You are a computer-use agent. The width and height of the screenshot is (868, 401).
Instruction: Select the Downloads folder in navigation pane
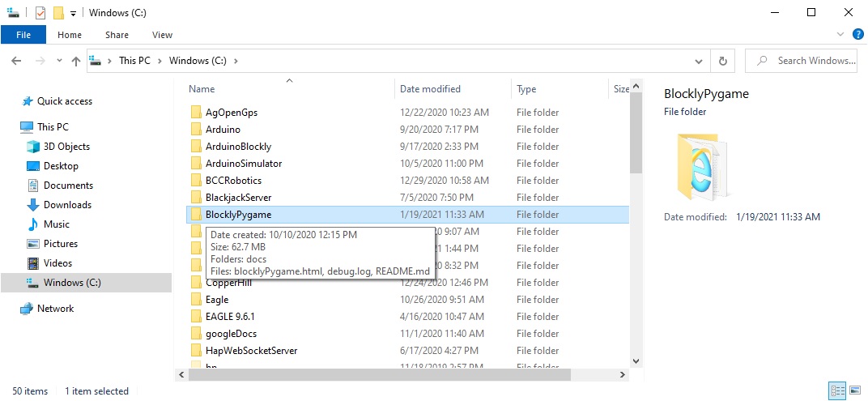coord(67,205)
